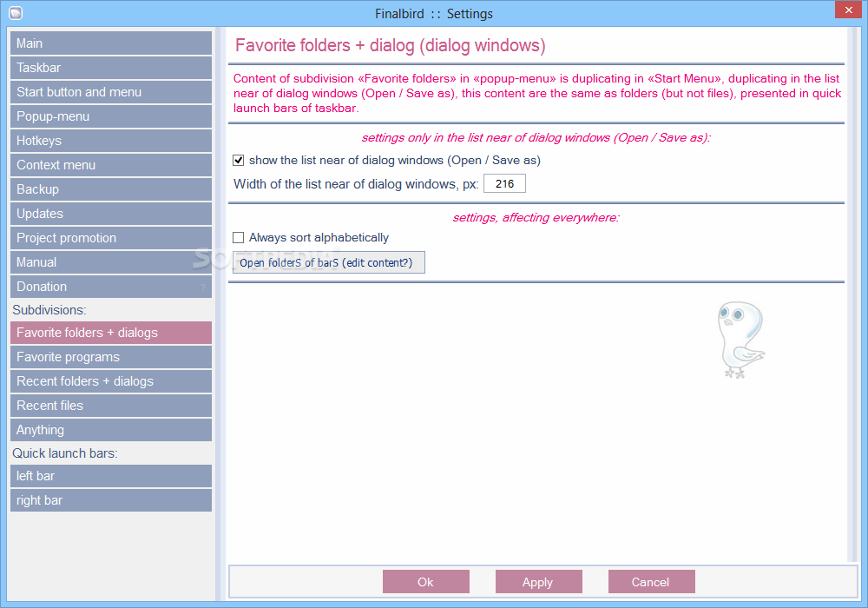Click the Finalbird app icon in title bar

tap(16, 13)
